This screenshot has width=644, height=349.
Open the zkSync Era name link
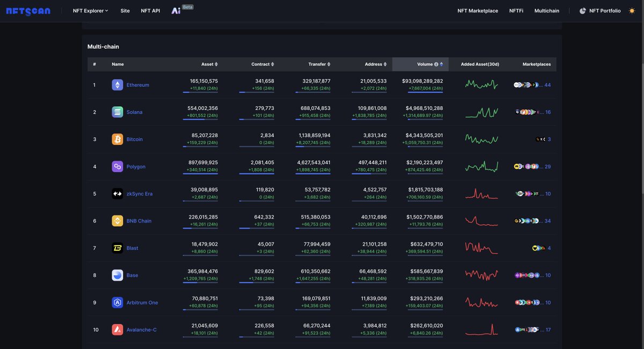click(140, 194)
